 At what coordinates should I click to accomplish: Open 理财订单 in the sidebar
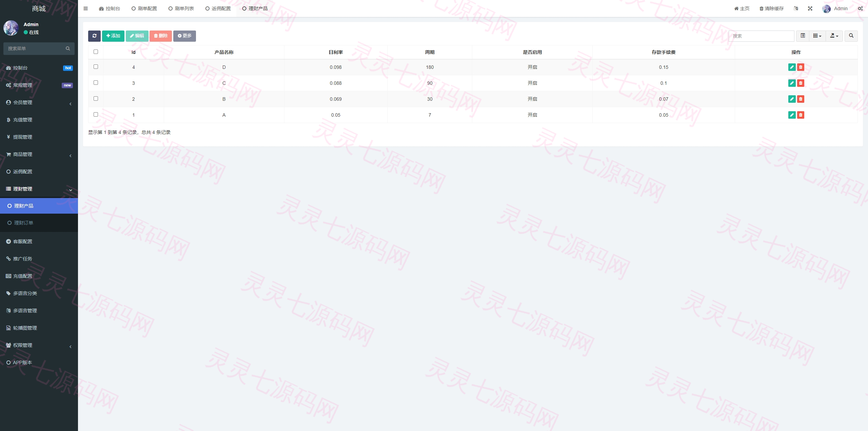coord(39,223)
